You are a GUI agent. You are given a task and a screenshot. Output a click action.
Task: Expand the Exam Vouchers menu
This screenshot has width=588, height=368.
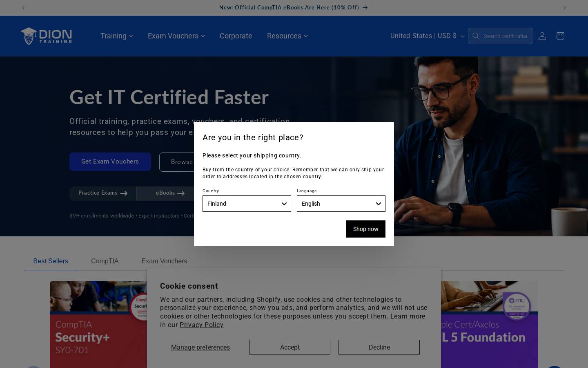tap(176, 36)
